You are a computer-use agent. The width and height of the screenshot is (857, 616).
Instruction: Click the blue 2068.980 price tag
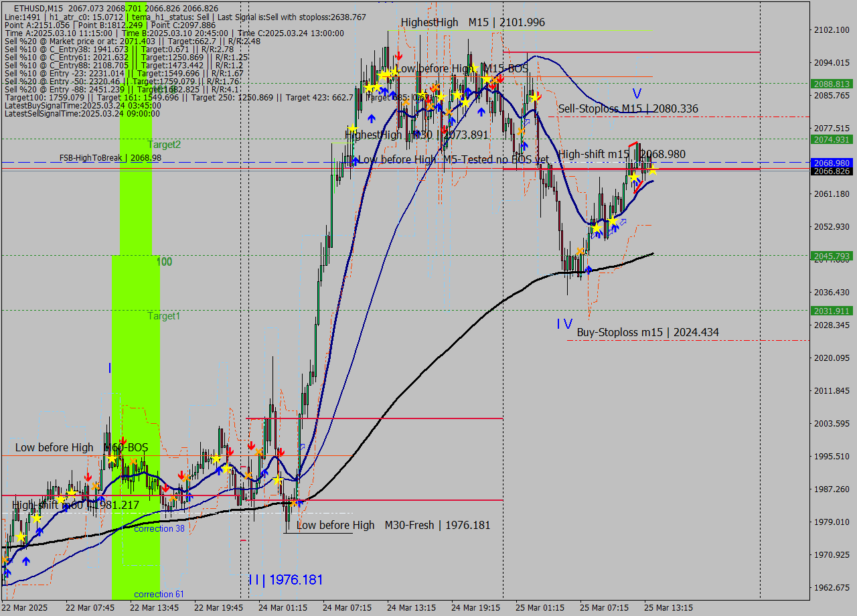click(x=831, y=163)
